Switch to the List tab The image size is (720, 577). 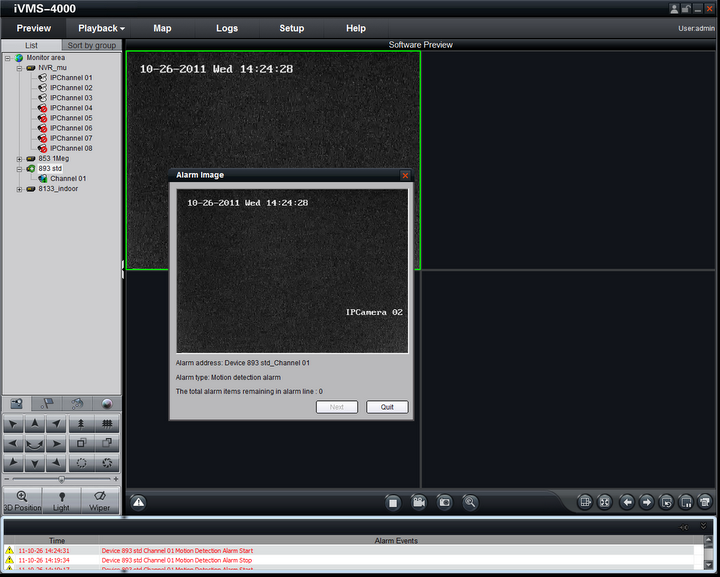point(31,45)
